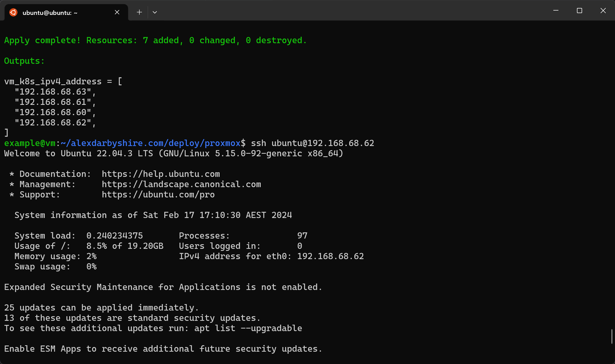Expand the new tab profile dropdown
Viewport: 615px width, 364px height.
[155, 12]
